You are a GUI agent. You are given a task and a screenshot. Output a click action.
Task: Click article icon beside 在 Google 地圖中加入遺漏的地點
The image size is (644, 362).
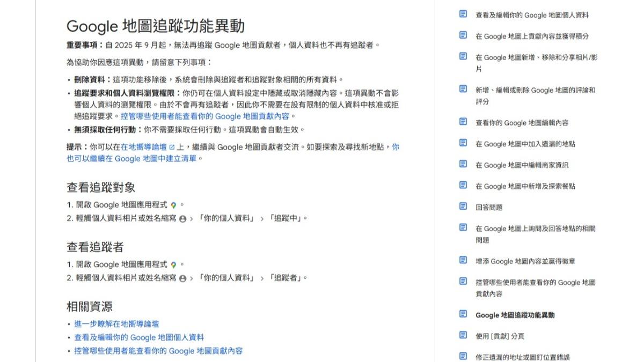463,143
